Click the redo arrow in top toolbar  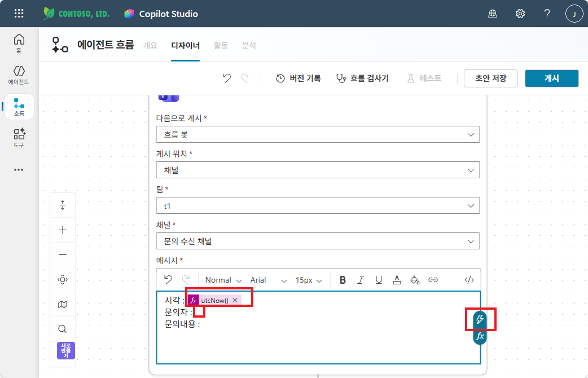click(x=244, y=78)
